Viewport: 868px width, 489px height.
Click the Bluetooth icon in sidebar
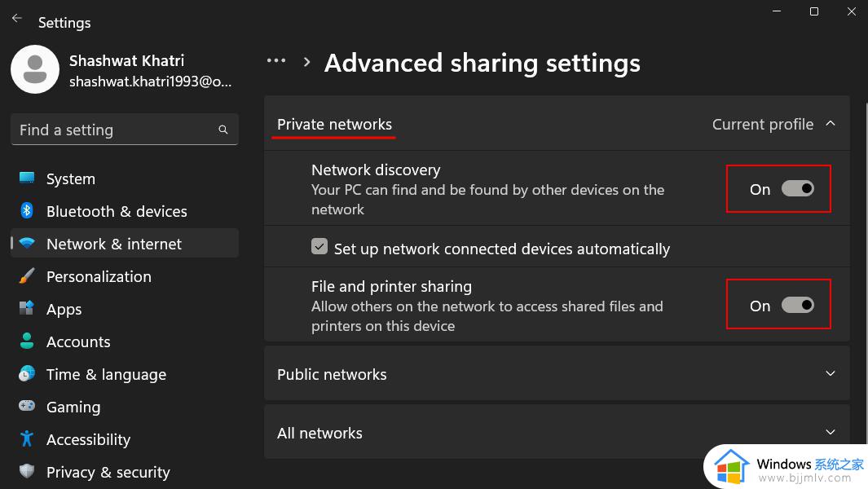click(27, 210)
